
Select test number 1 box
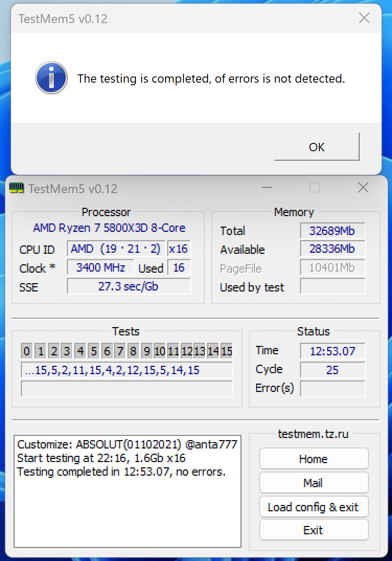click(x=40, y=351)
